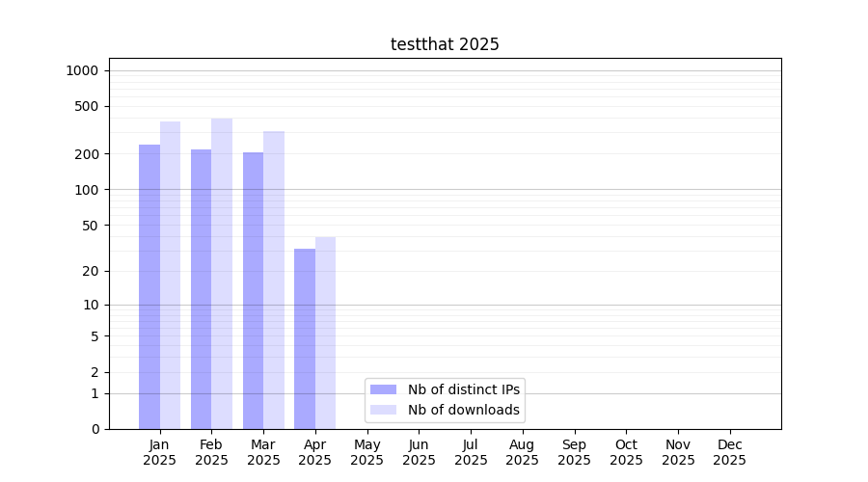Click the March downloads bar
The image size is (868, 482).
coord(274,280)
